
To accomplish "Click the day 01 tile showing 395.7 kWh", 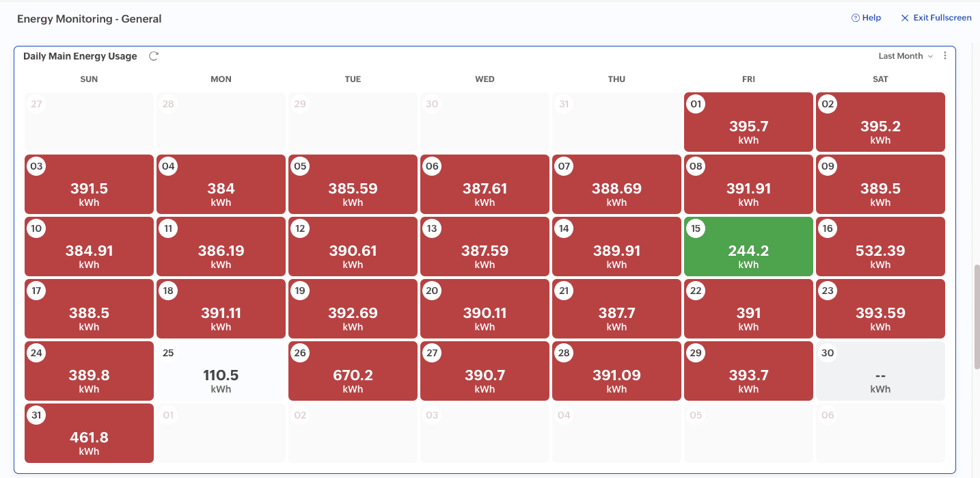I will tap(748, 122).
